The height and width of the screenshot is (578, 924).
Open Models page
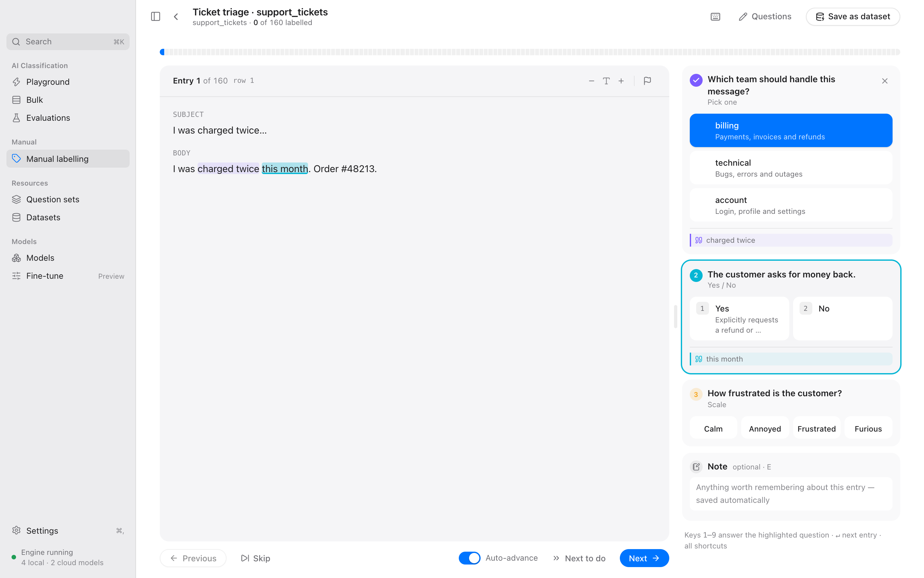[68, 258]
